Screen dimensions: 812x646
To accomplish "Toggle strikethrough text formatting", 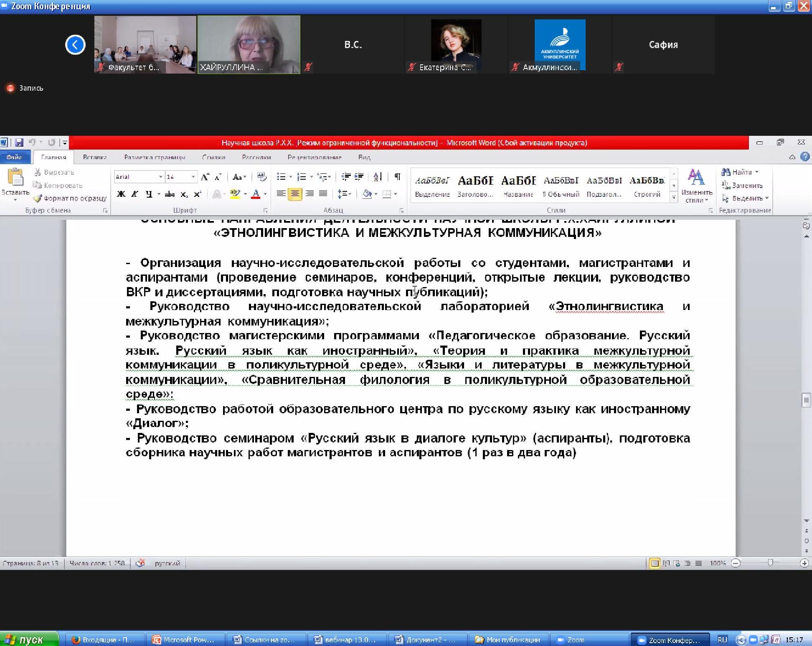I will point(170,194).
